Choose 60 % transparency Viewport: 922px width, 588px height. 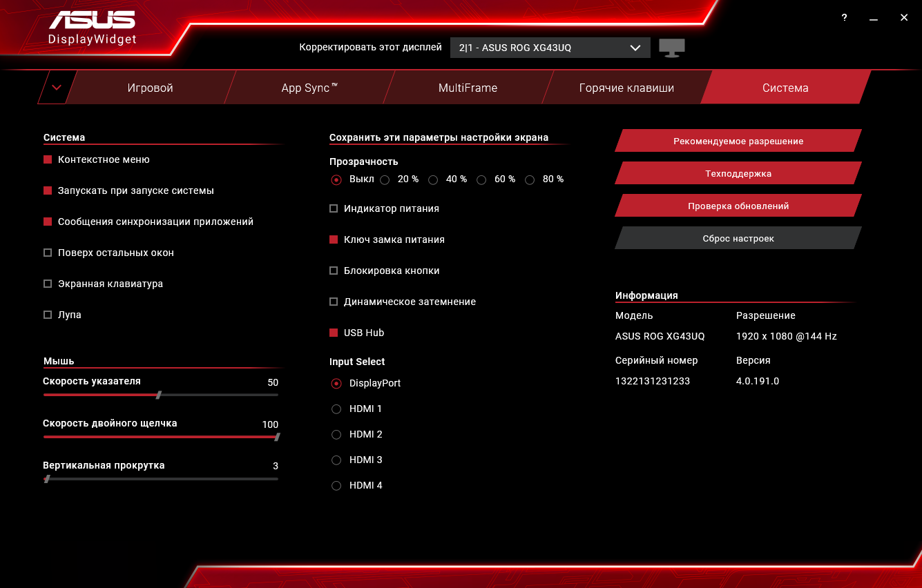[481, 179]
